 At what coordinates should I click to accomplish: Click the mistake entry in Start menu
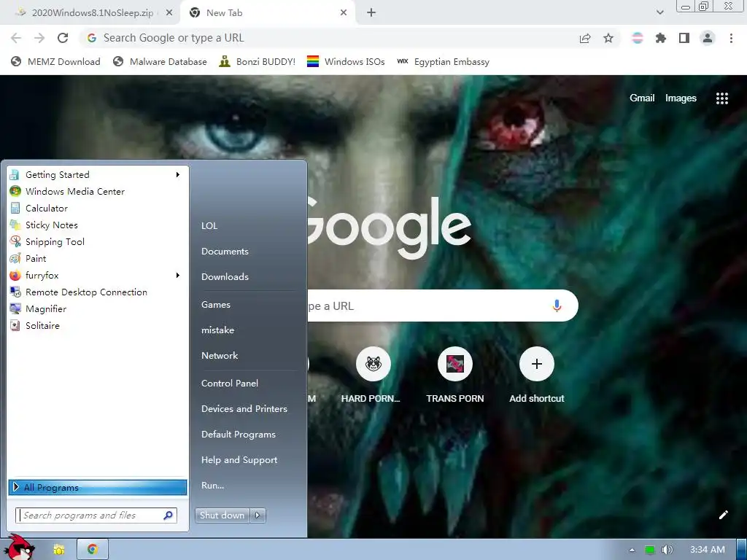pos(217,330)
